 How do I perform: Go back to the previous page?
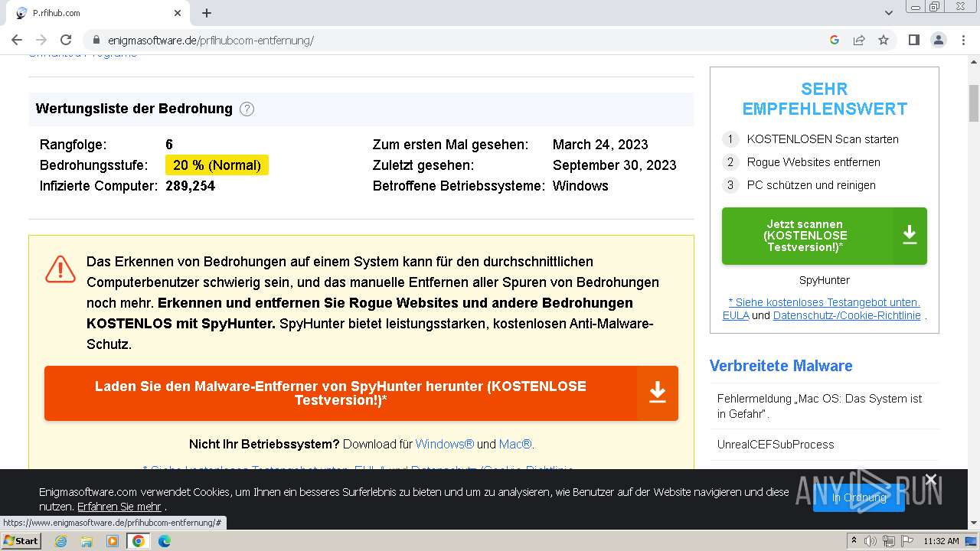(17, 40)
